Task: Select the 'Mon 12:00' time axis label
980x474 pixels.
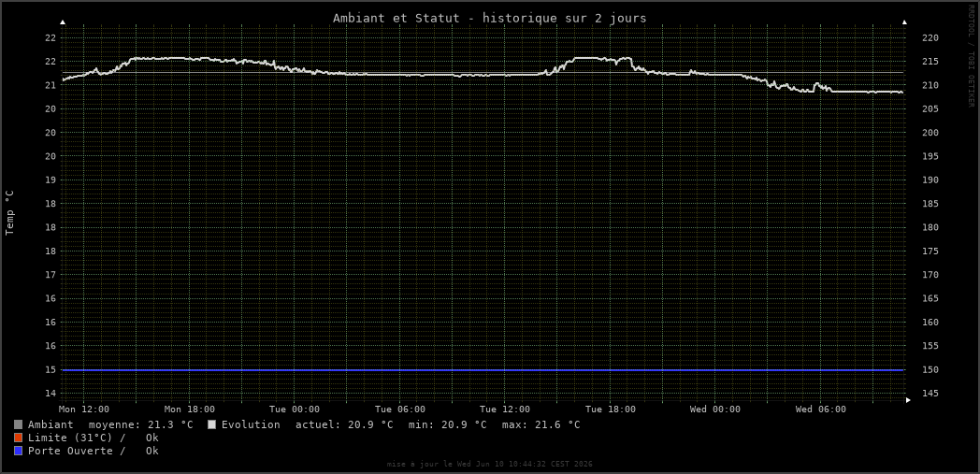Action: 84,409
